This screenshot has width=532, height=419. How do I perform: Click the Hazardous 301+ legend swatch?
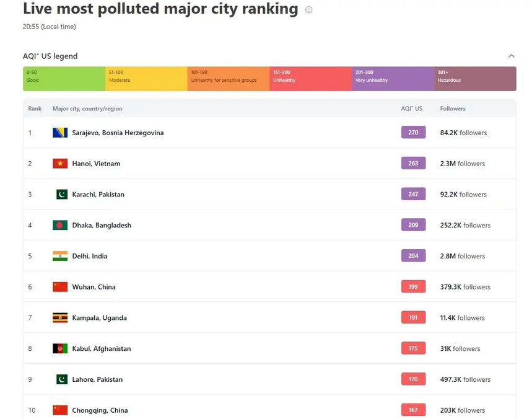[475, 79]
